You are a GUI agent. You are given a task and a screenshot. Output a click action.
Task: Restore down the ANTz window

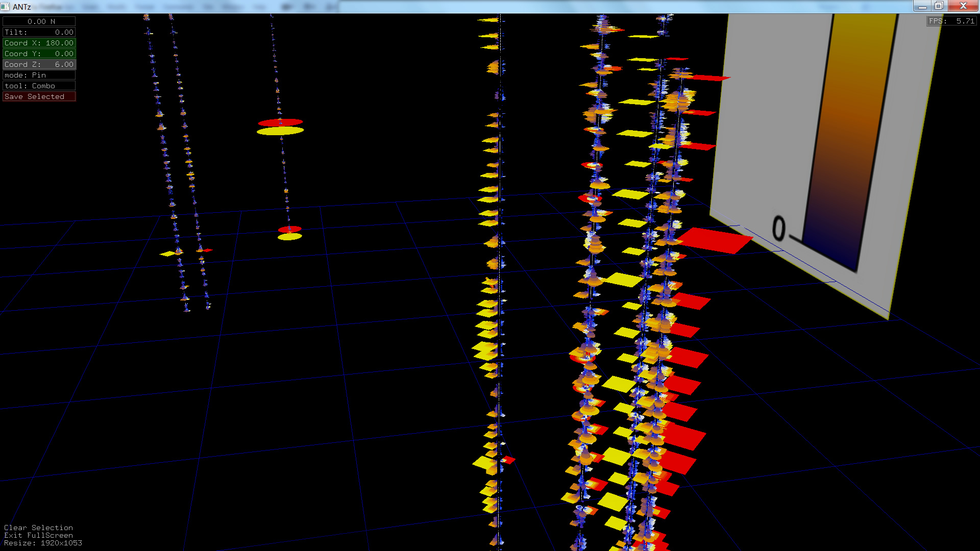pyautogui.click(x=939, y=6)
